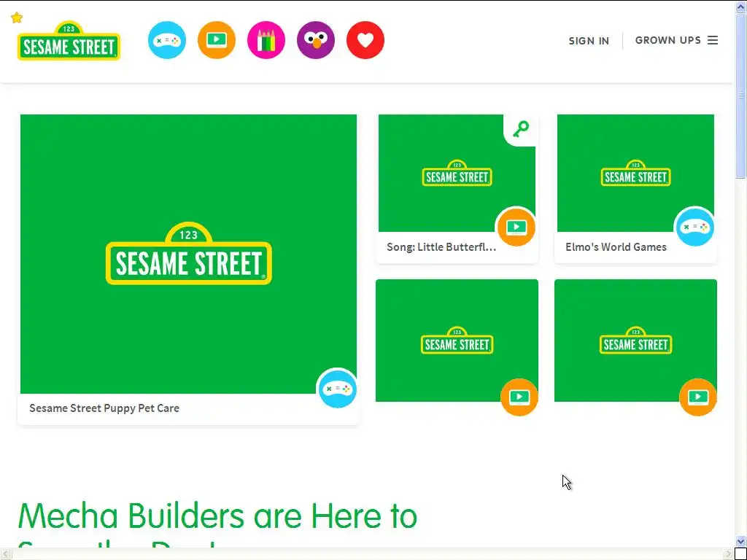Click the green key icon on Little Butterfly card
The height and width of the screenshot is (560, 747).
(521, 129)
